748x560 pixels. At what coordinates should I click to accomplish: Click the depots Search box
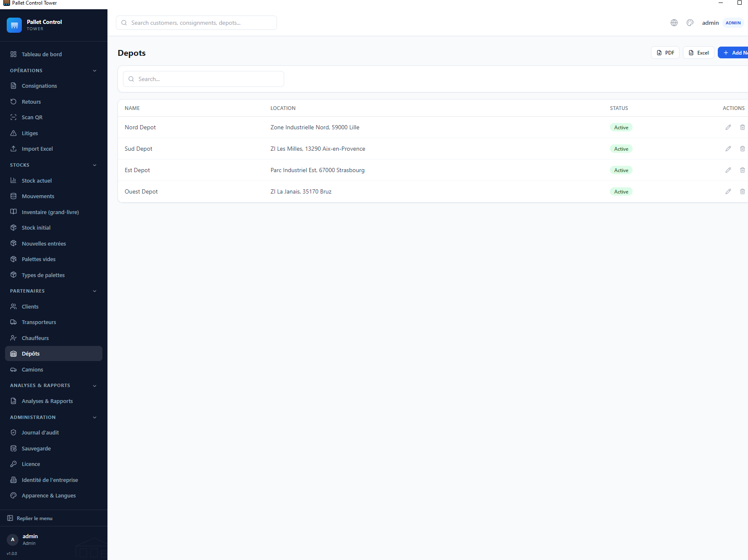(204, 79)
